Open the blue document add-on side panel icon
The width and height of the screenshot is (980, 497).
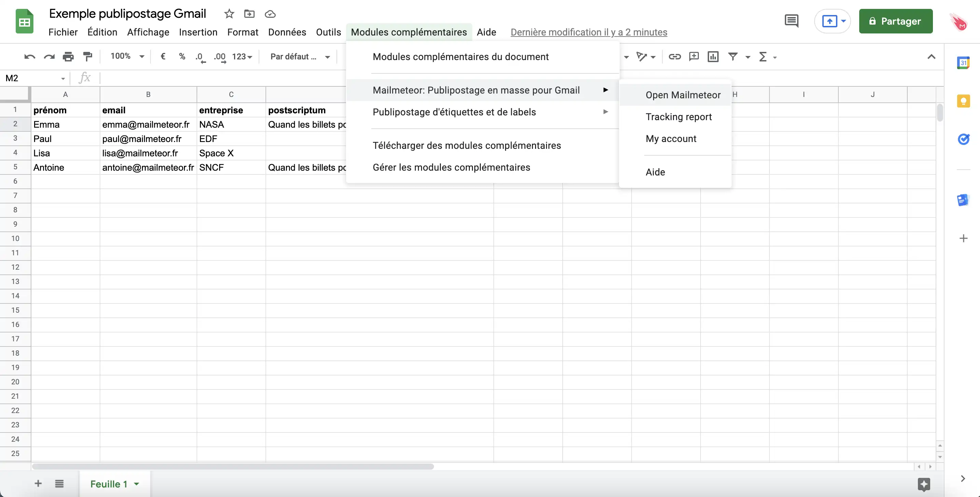tap(963, 200)
